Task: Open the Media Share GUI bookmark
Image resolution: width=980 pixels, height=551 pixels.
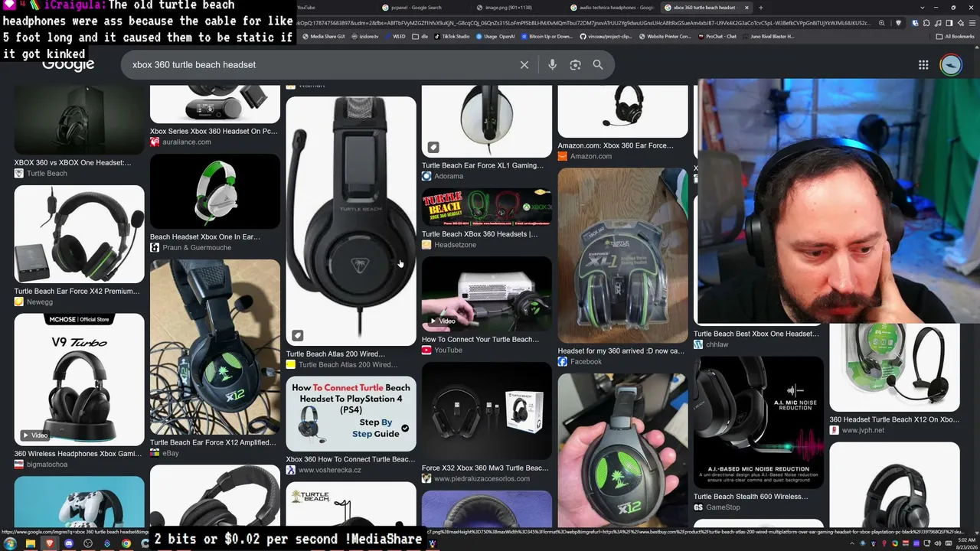Action: point(323,36)
